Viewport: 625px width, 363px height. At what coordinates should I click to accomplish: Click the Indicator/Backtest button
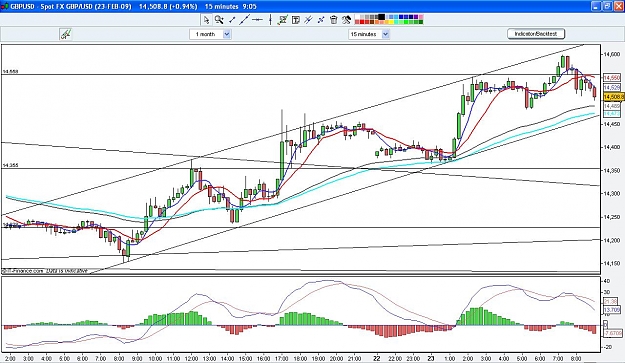tap(536, 34)
